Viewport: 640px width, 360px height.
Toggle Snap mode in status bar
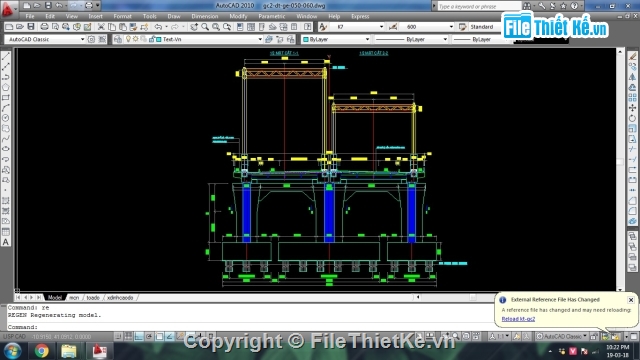click(x=118, y=336)
